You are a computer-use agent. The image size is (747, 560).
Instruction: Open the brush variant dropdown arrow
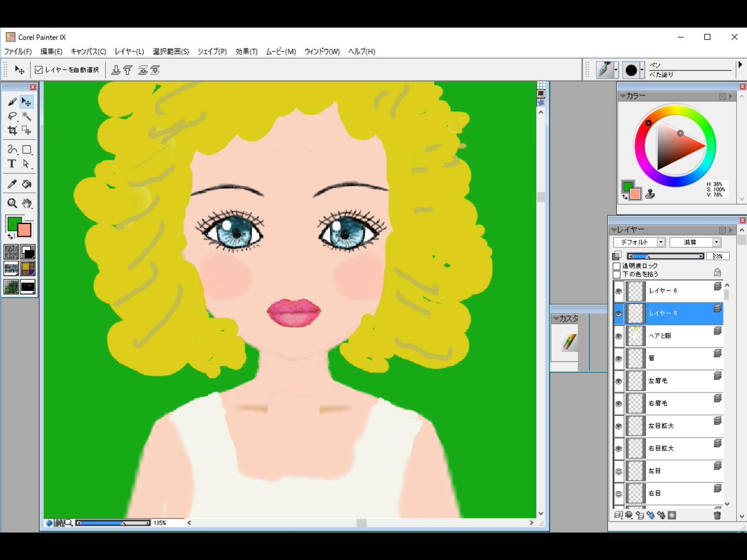(642, 70)
